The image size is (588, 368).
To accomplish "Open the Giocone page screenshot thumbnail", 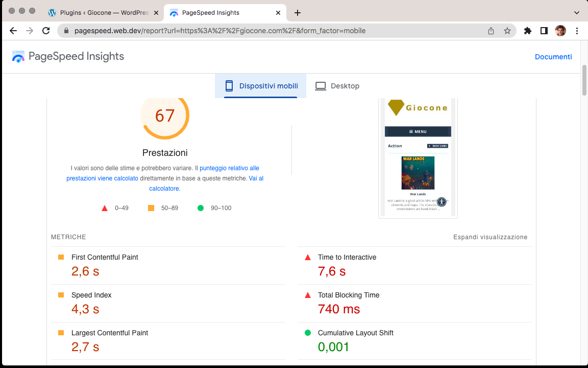I will (418, 158).
